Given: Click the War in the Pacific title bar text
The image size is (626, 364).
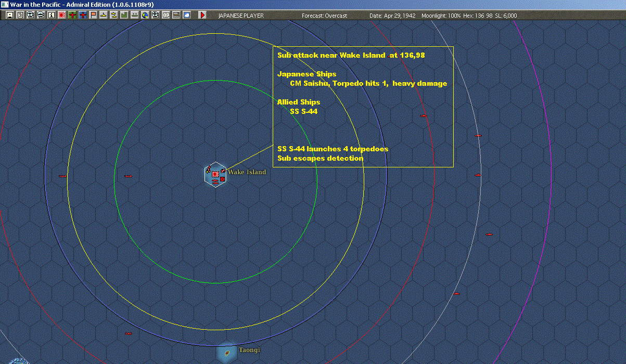Looking at the screenshot, I should [x=82, y=4].
